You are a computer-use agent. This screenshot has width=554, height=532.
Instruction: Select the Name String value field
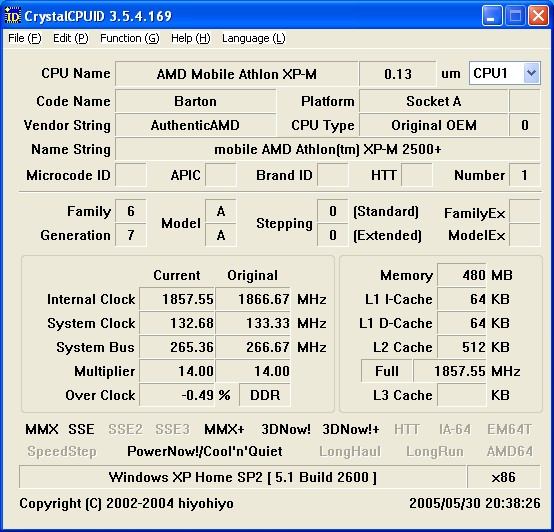click(328, 149)
